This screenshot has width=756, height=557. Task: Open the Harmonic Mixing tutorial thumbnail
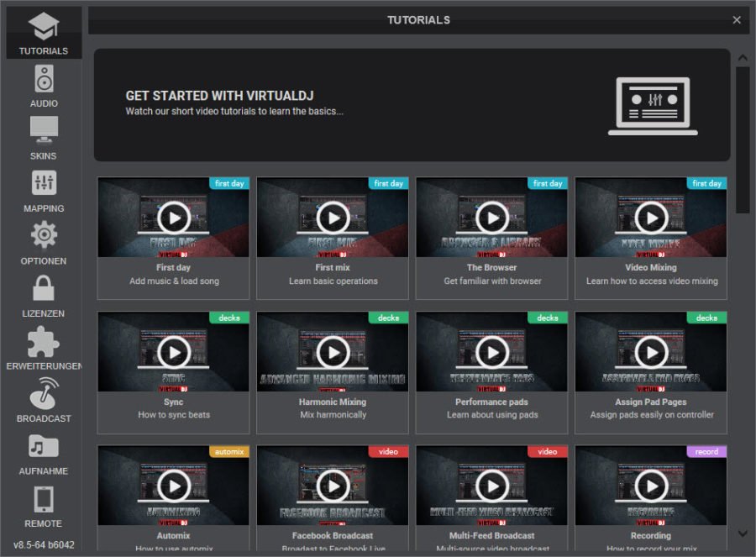coord(332,351)
